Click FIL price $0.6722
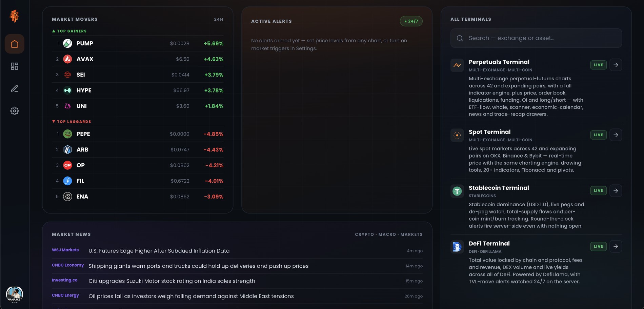Screen dimensions: 644x309 click(180, 181)
